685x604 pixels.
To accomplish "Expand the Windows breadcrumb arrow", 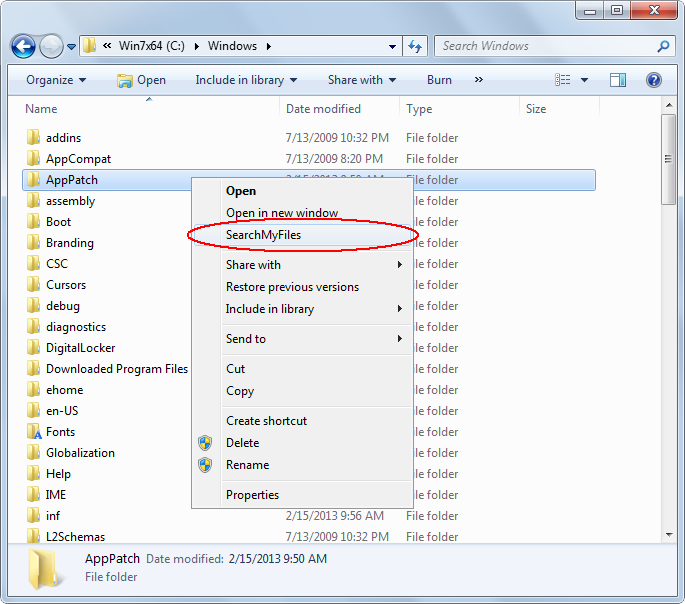I will pyautogui.click(x=269, y=46).
